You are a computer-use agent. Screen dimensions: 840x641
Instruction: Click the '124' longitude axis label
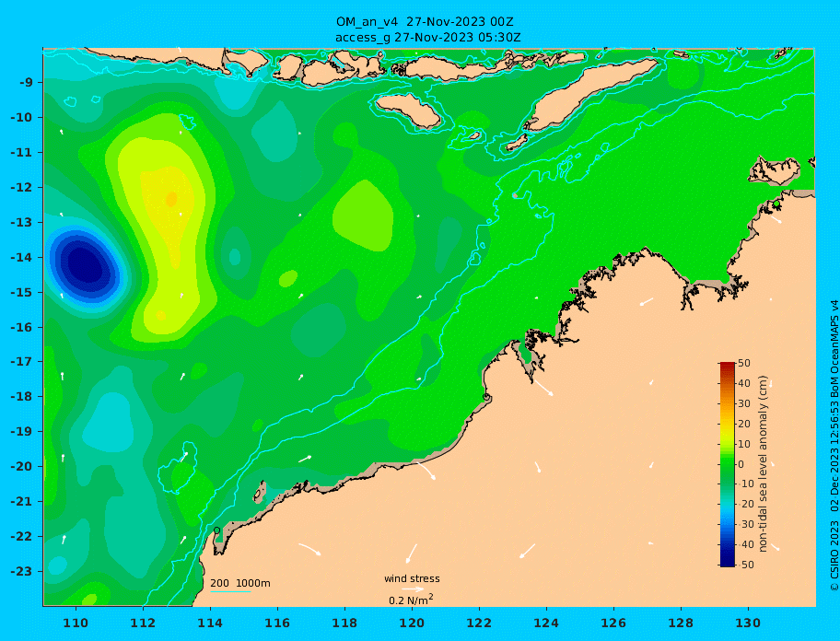[x=546, y=623]
